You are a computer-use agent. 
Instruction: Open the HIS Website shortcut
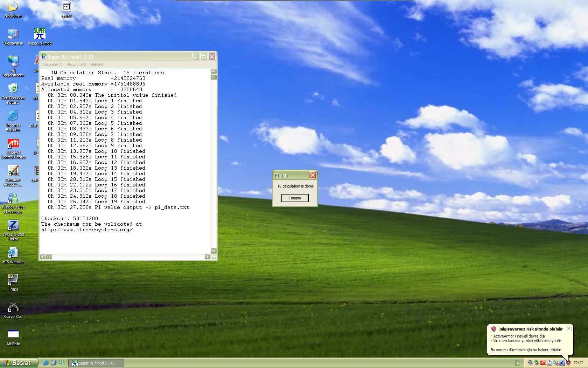pyautogui.click(x=13, y=255)
